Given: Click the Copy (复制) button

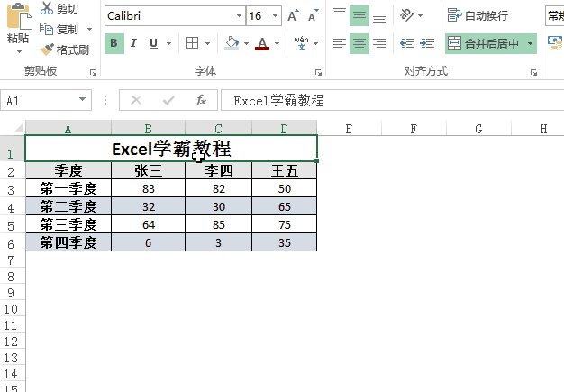Looking at the screenshot, I should [59, 29].
